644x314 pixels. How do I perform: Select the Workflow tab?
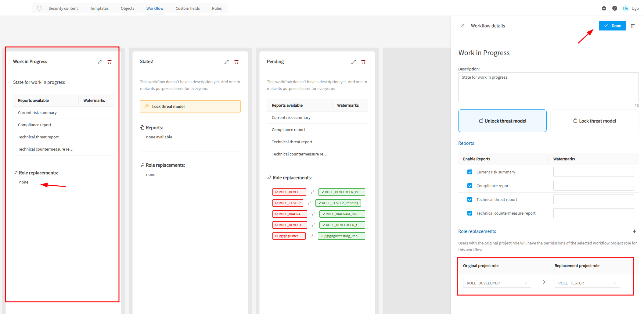155,8
